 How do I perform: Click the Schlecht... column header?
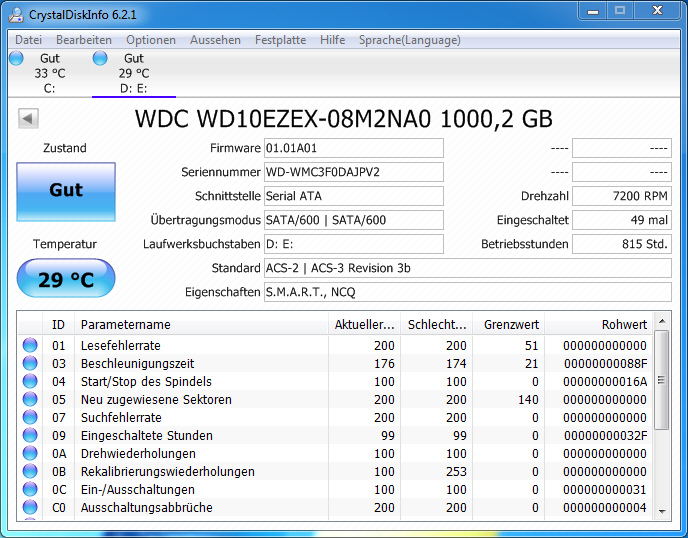[436, 324]
